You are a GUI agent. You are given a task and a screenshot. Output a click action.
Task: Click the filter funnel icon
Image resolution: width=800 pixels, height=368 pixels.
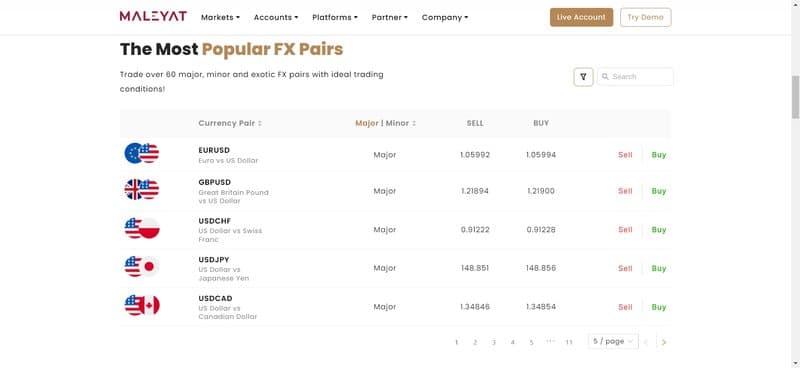pos(583,77)
